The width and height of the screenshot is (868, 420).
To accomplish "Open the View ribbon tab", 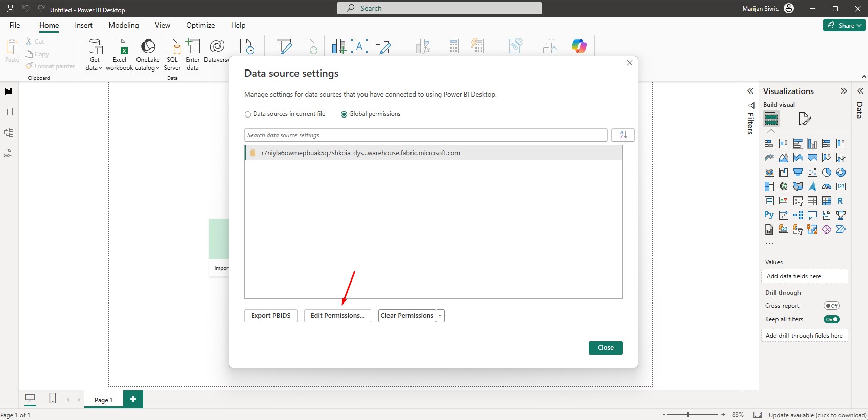I will [x=163, y=25].
